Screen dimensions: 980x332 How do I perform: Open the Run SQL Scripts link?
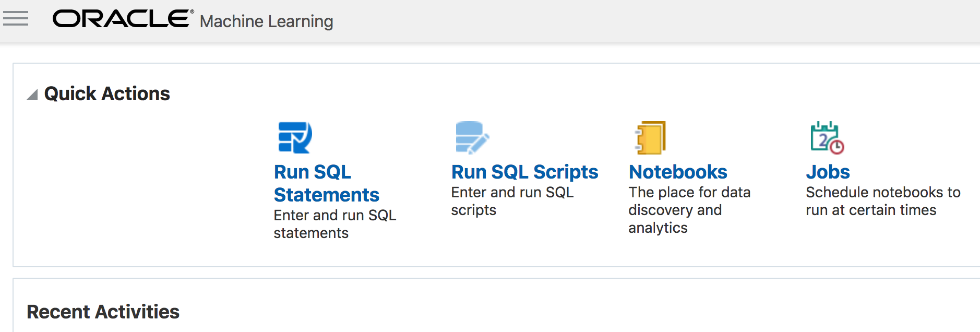[524, 172]
